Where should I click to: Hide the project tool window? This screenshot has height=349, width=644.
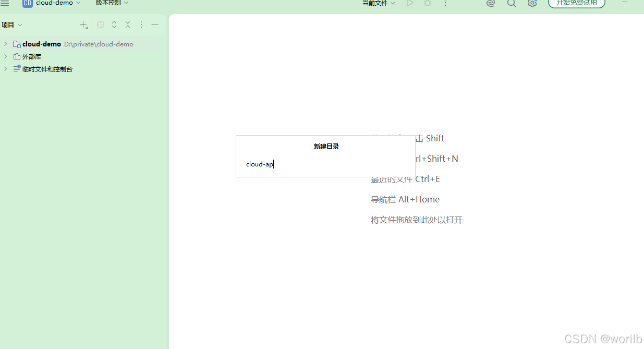pyautogui.click(x=155, y=25)
